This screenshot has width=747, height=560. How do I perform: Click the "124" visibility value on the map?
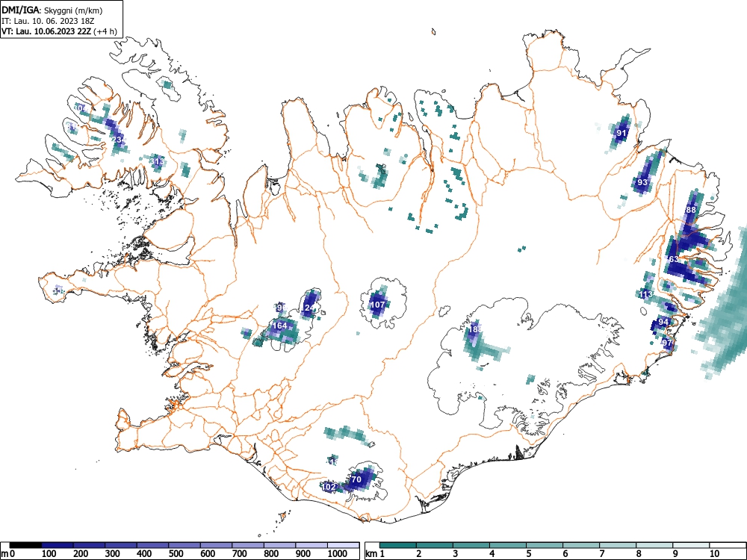pos(309,308)
